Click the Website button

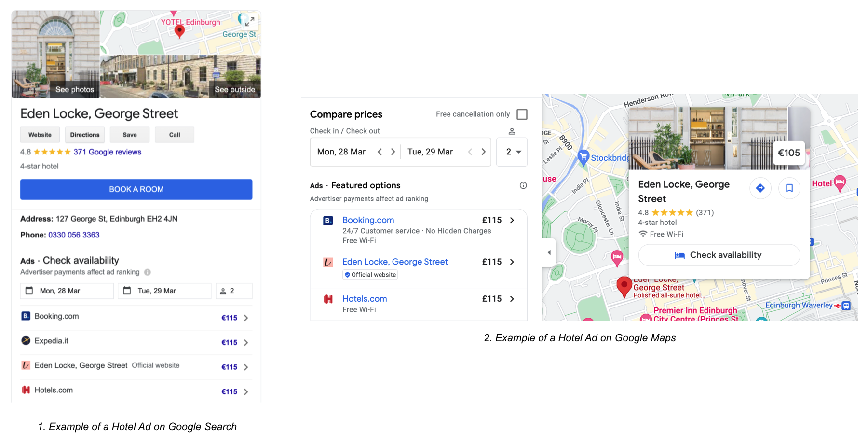pyautogui.click(x=40, y=135)
